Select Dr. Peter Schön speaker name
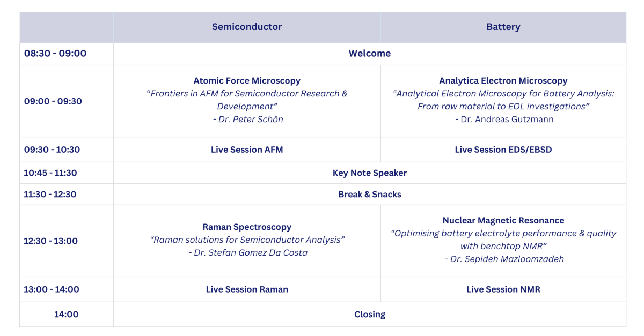Viewport: 644px width, 336px height. (248, 119)
